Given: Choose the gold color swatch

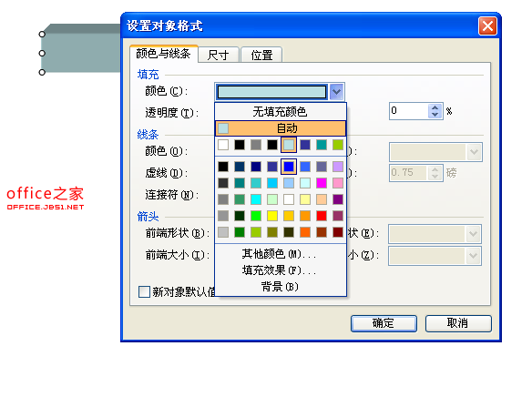Looking at the screenshot, I should pos(289,216).
